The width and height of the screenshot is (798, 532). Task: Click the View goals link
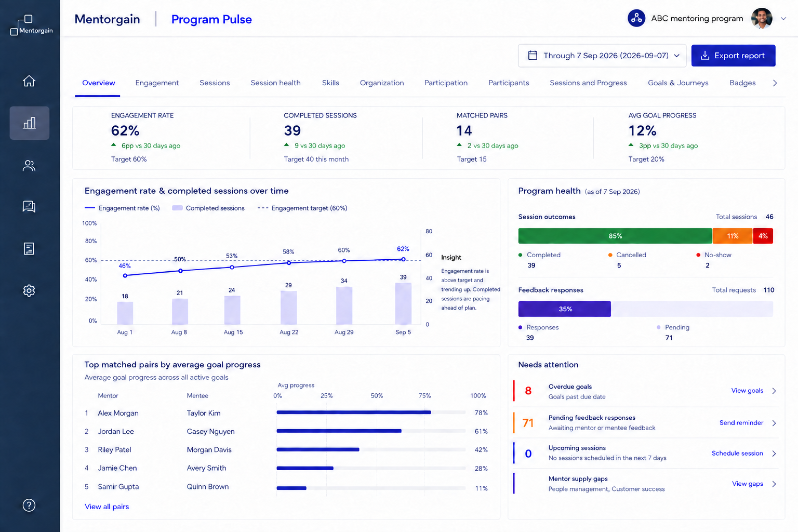[747, 391]
